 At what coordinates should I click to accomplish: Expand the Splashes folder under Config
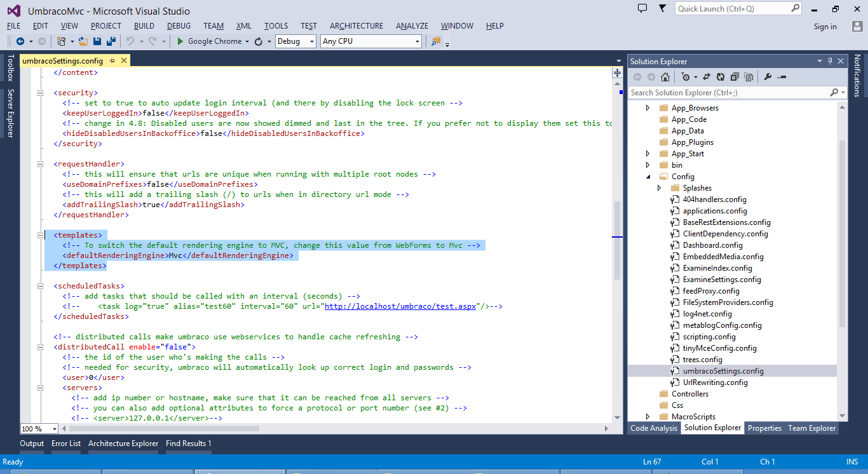(x=660, y=187)
